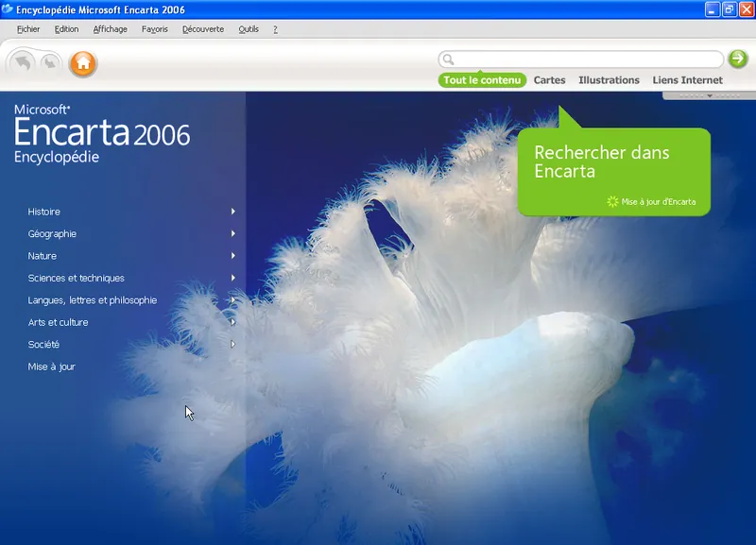
Task: Open the Arts et culture category
Action: point(58,322)
